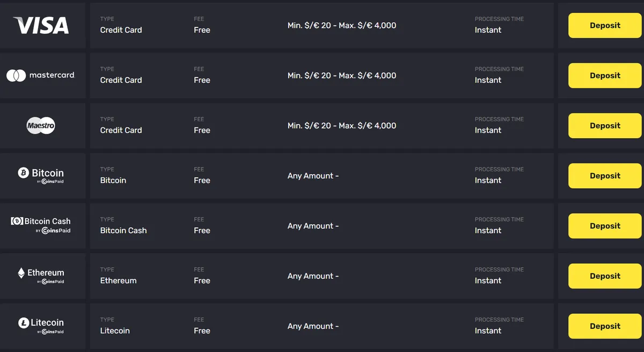This screenshot has width=644, height=352.
Task: Click the Visa logo
Action: click(x=42, y=25)
